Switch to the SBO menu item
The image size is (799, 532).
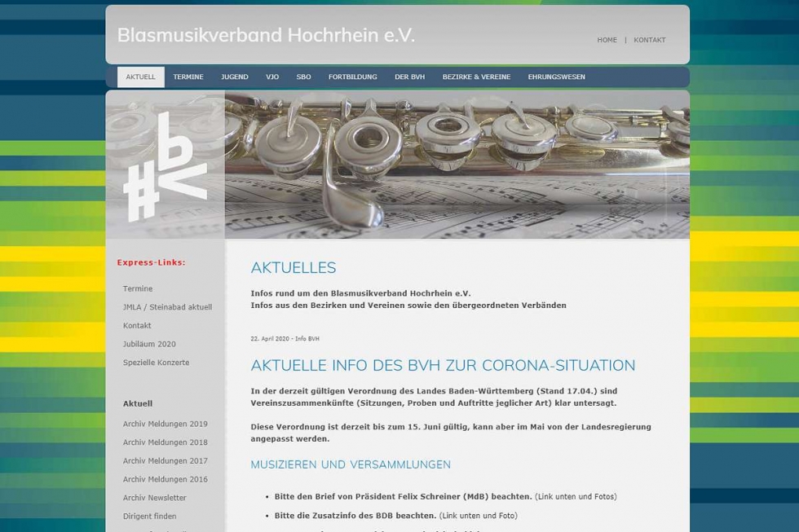(x=303, y=77)
